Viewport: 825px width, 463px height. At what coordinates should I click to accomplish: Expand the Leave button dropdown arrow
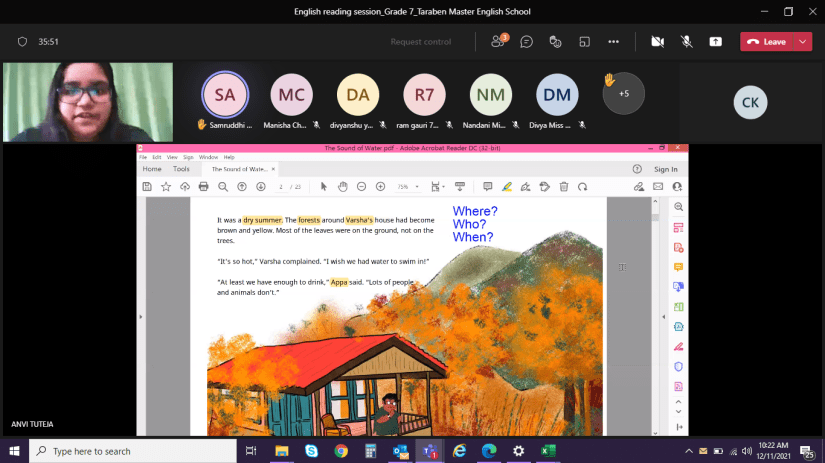point(802,41)
